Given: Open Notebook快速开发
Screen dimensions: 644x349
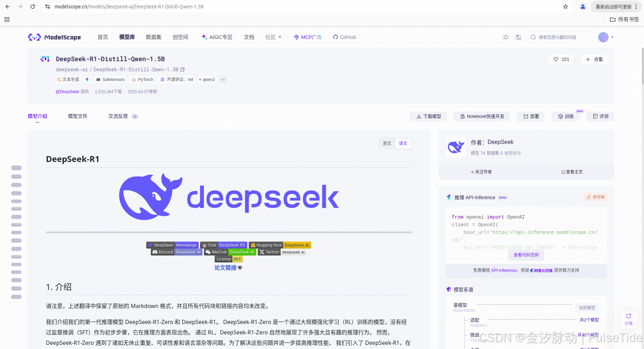Looking at the screenshot, I should pos(482,116).
